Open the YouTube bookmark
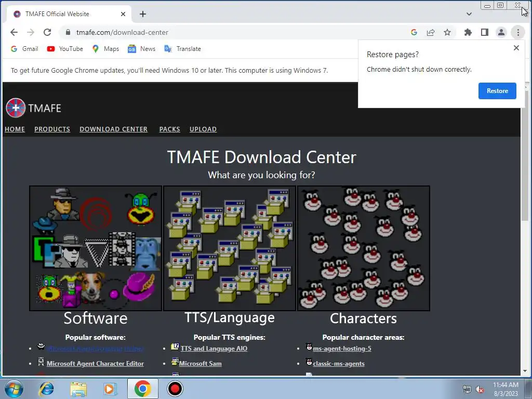The height and width of the screenshot is (399, 532). tap(65, 49)
